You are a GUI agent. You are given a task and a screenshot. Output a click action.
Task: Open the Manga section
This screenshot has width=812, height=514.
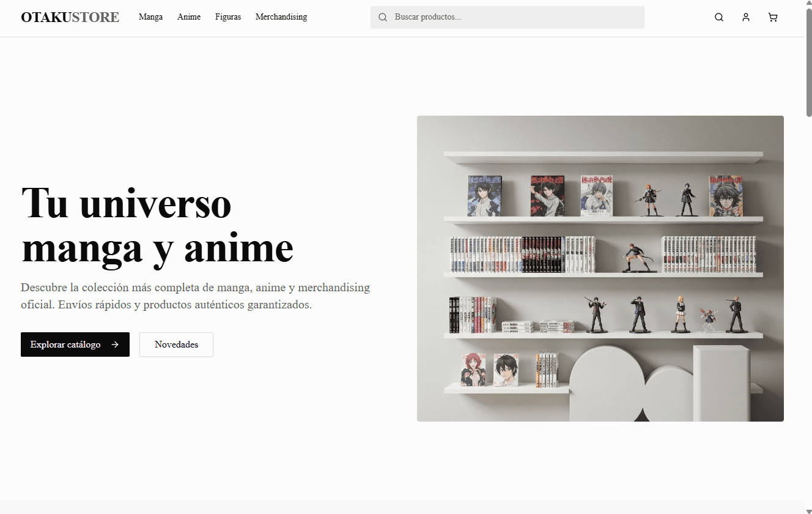pyautogui.click(x=150, y=17)
